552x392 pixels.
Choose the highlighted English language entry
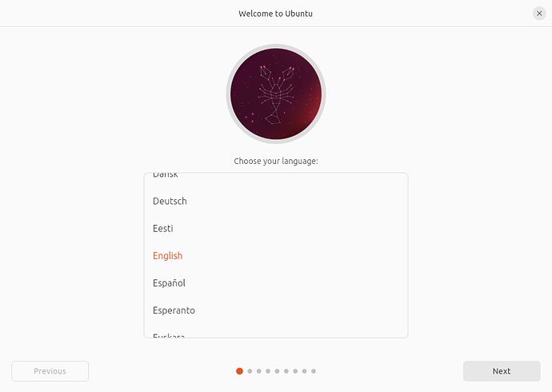pyautogui.click(x=276, y=256)
